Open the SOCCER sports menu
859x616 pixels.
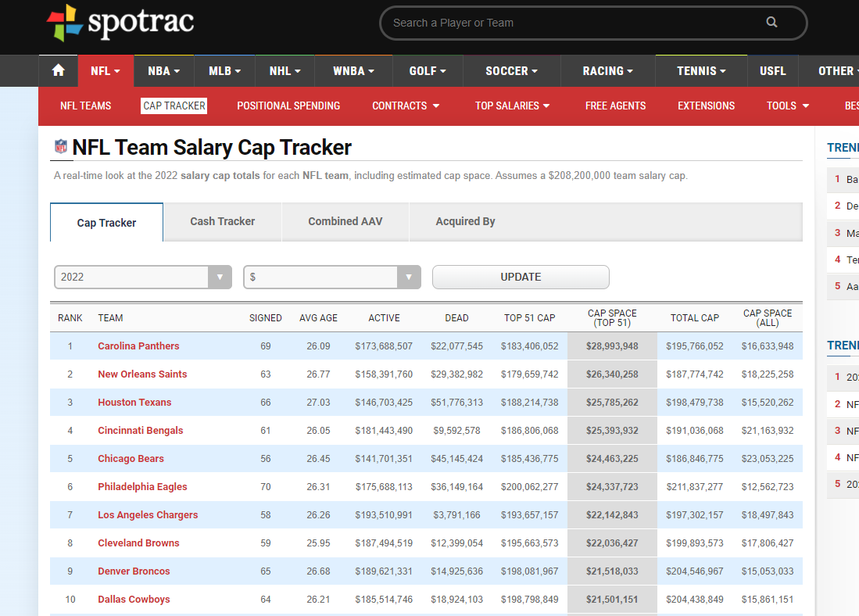(x=512, y=70)
